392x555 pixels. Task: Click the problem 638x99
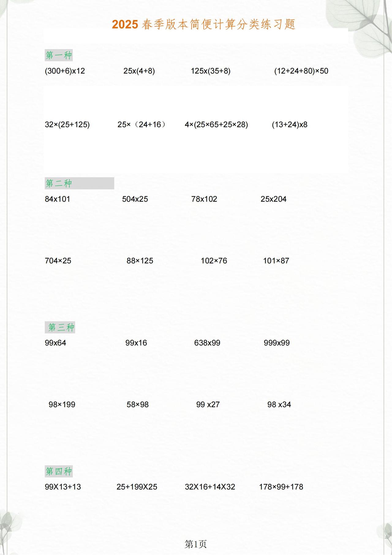[207, 343]
